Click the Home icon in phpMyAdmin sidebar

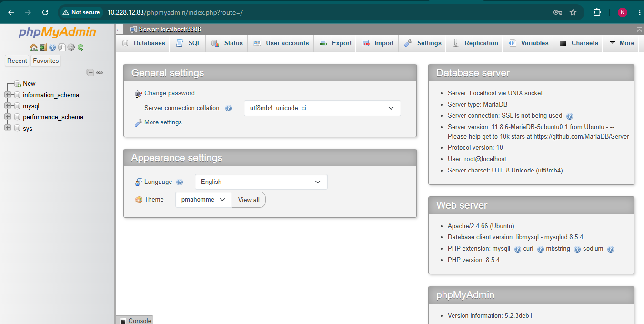(34, 47)
